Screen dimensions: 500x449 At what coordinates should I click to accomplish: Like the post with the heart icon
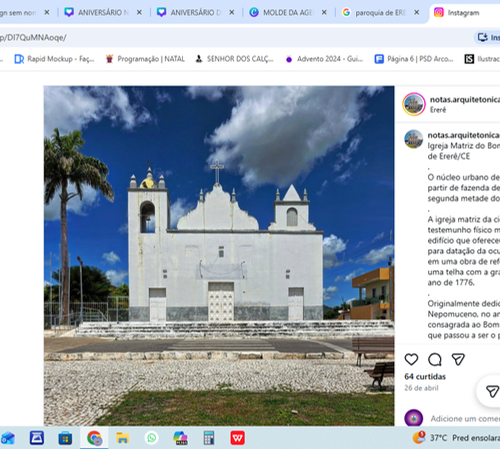click(411, 359)
